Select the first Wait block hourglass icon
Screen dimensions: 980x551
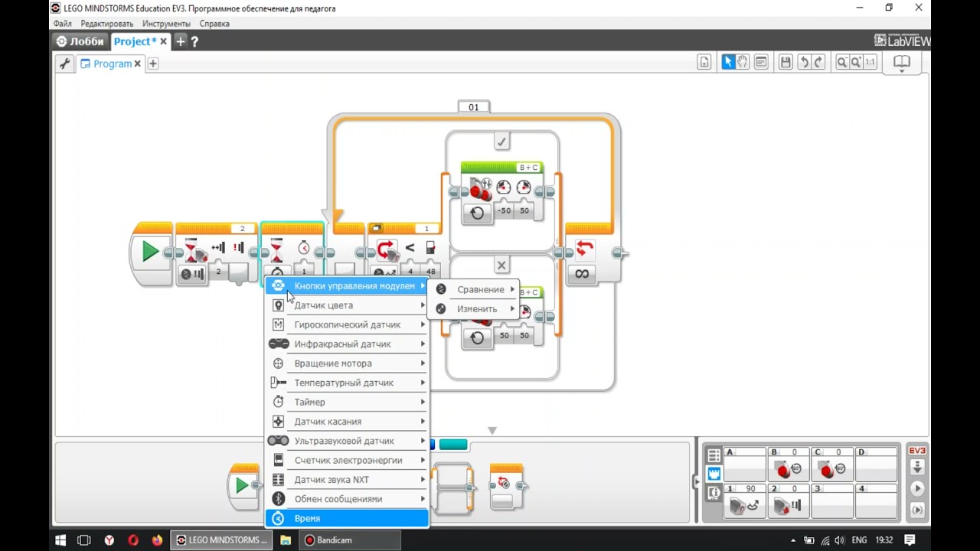191,249
